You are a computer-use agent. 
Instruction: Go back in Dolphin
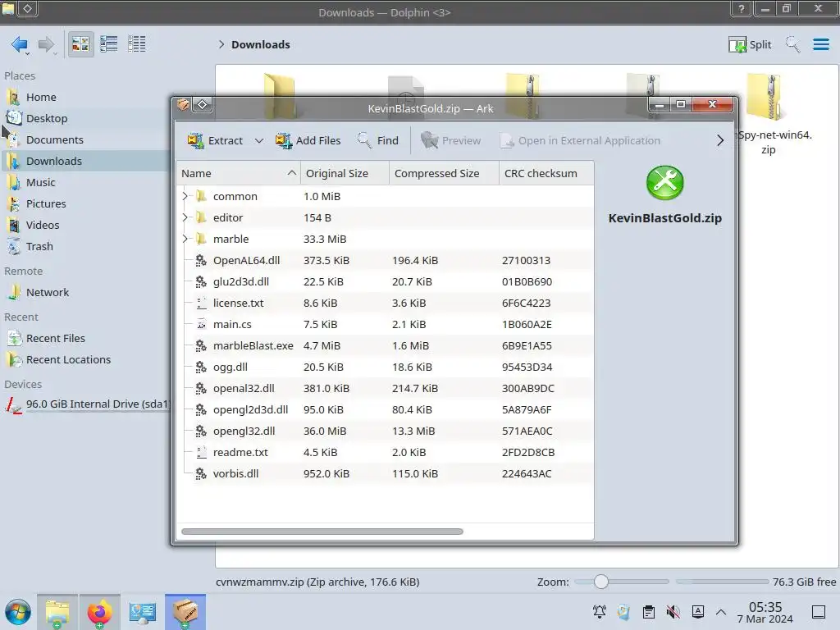(20, 44)
